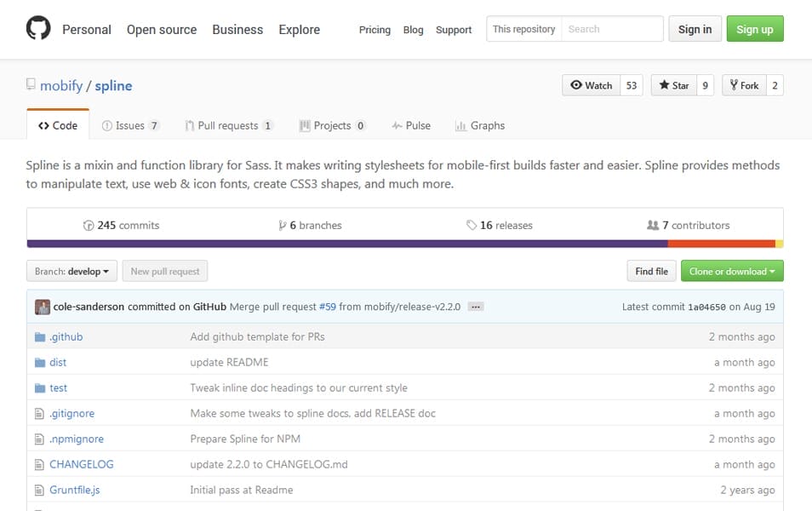Go to the Pricing page

[375, 30]
